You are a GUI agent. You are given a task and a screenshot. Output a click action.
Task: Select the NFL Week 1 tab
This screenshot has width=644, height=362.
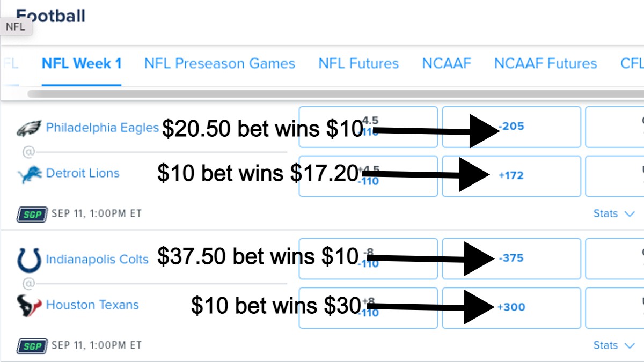pyautogui.click(x=81, y=63)
